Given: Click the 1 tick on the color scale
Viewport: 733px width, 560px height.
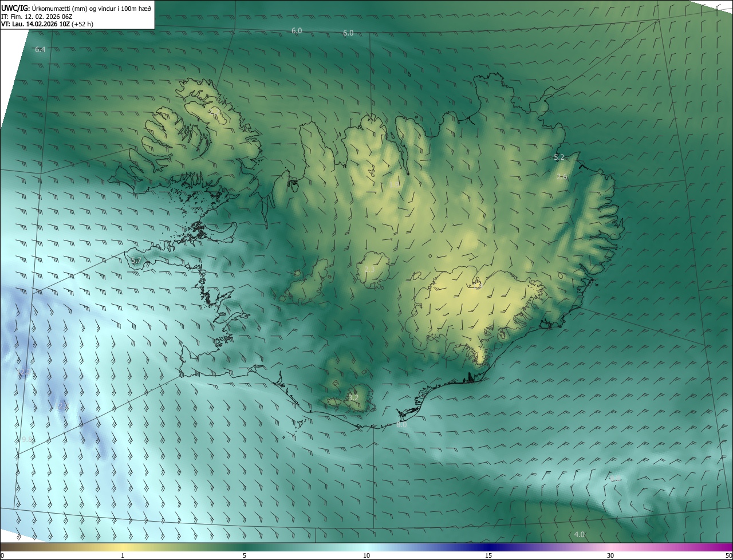Looking at the screenshot, I should pos(123,556).
